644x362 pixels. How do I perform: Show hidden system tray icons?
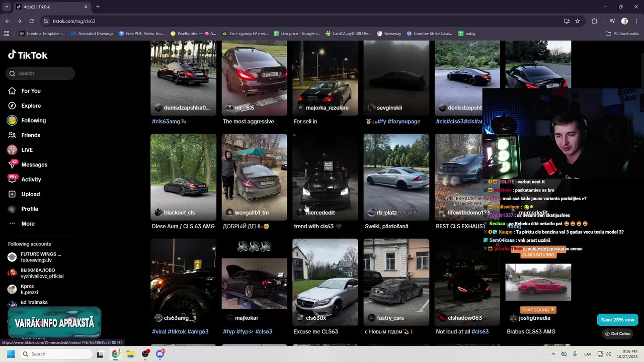tap(553, 354)
